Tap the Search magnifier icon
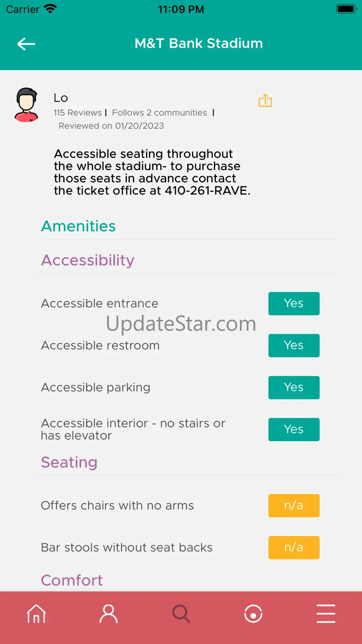 pos(181,614)
